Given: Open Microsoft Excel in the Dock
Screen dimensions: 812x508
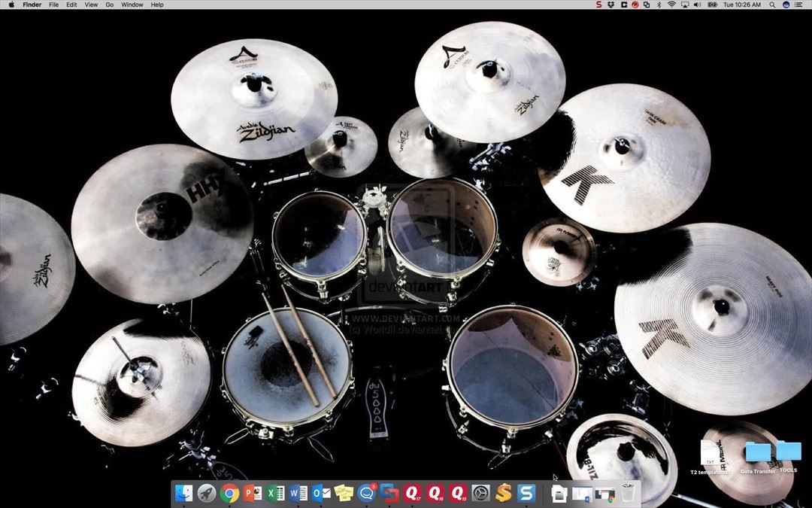Looking at the screenshot, I should pyautogui.click(x=275, y=493).
